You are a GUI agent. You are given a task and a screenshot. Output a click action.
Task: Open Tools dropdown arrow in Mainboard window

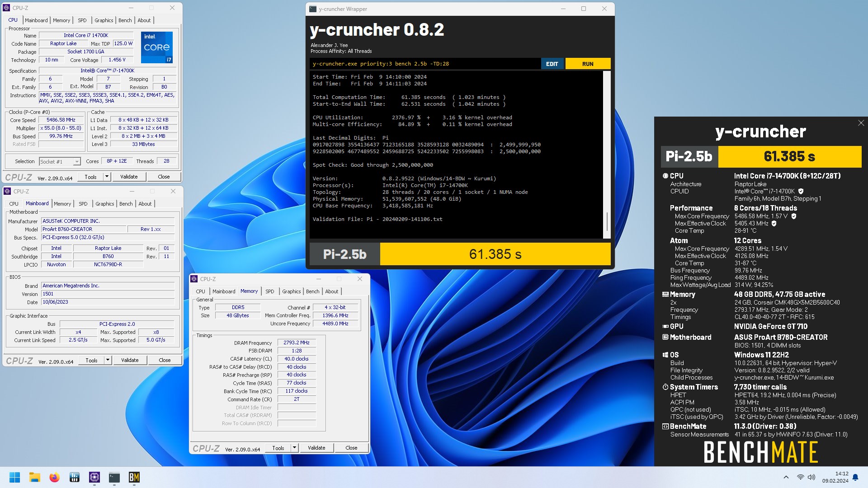pyautogui.click(x=108, y=360)
